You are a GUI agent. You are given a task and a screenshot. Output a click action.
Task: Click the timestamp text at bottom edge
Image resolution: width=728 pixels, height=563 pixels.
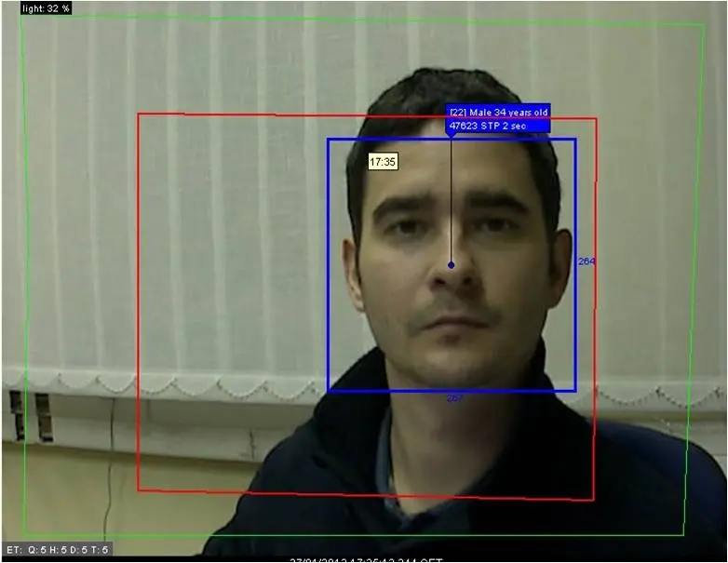click(x=366, y=560)
